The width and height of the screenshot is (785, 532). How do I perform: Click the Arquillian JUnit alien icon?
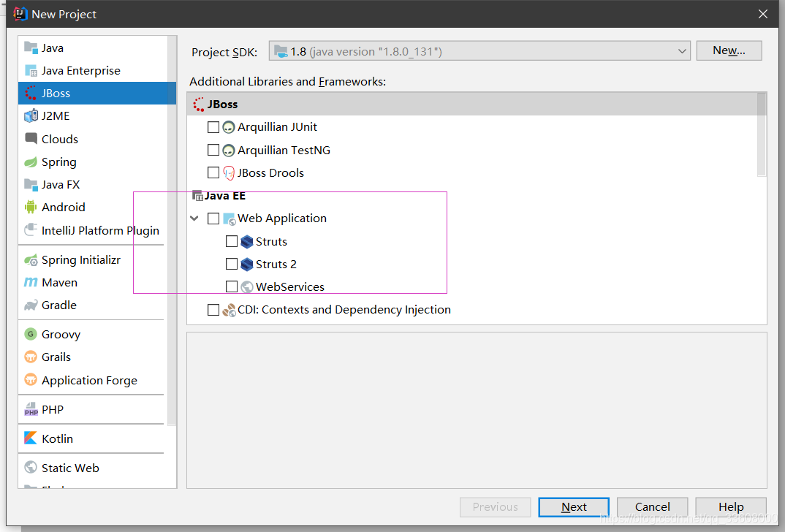(228, 127)
